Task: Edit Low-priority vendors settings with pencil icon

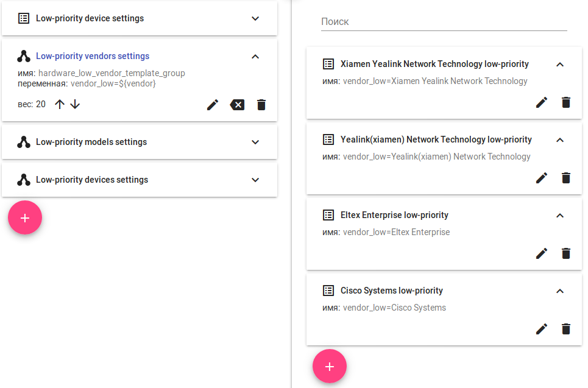Action: click(x=213, y=105)
